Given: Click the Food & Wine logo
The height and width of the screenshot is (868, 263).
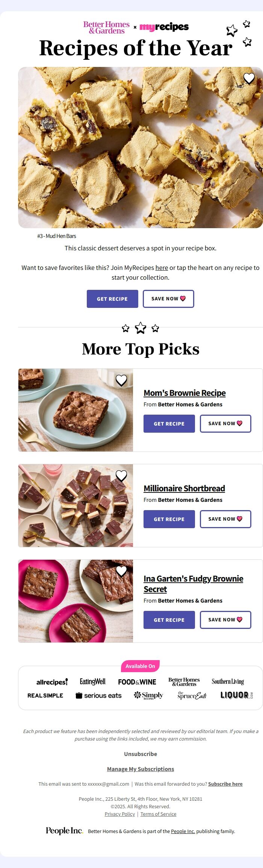Looking at the screenshot, I should point(137,682).
